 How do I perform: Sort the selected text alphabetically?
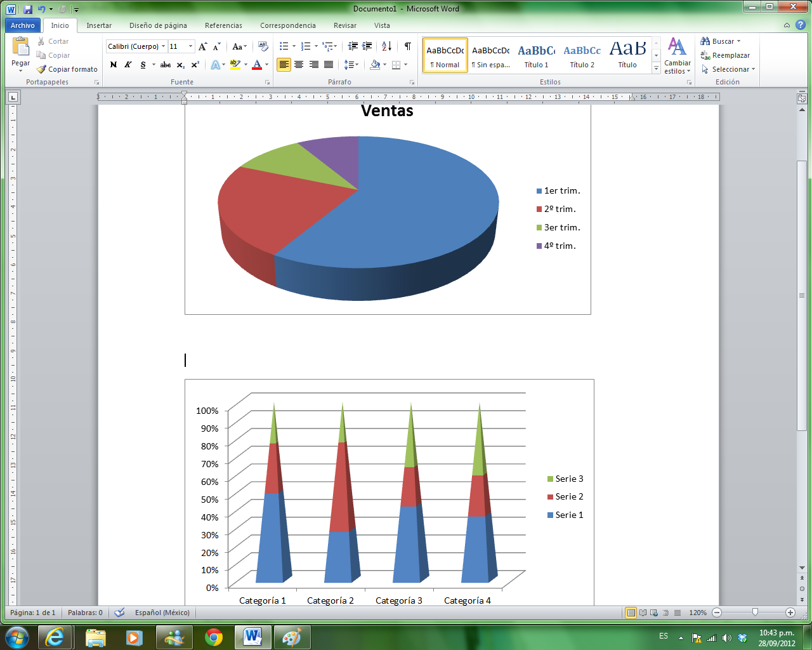[387, 46]
